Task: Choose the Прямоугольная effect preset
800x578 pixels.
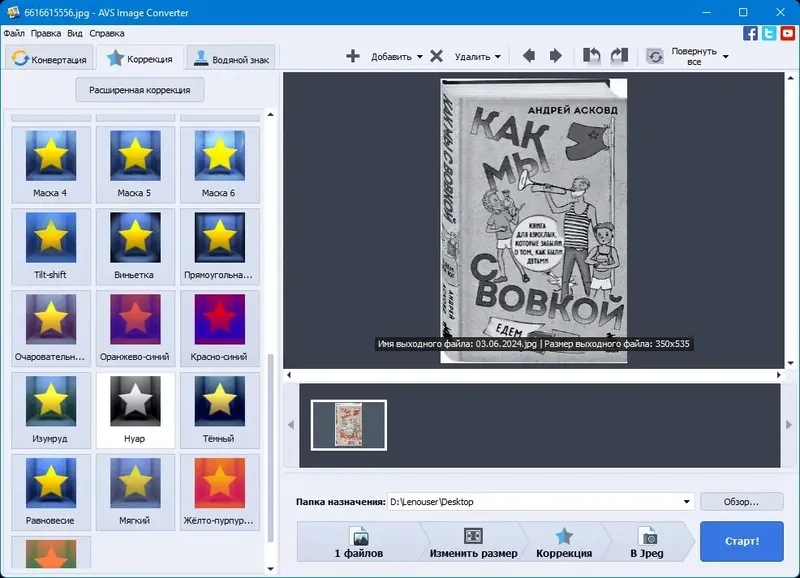Action: 219,246
